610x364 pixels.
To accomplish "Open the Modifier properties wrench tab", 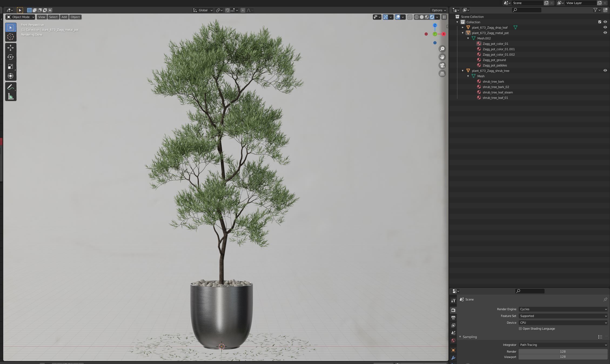I will point(453,358).
